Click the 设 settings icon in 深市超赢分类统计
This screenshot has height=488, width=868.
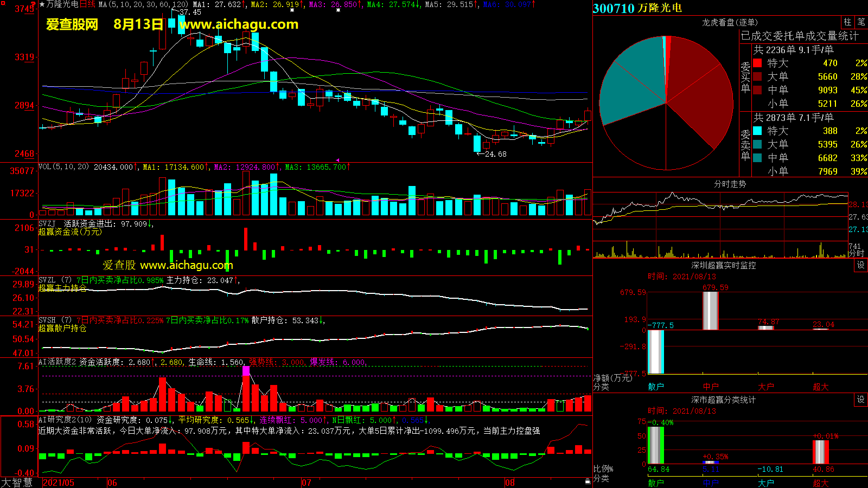[860, 400]
